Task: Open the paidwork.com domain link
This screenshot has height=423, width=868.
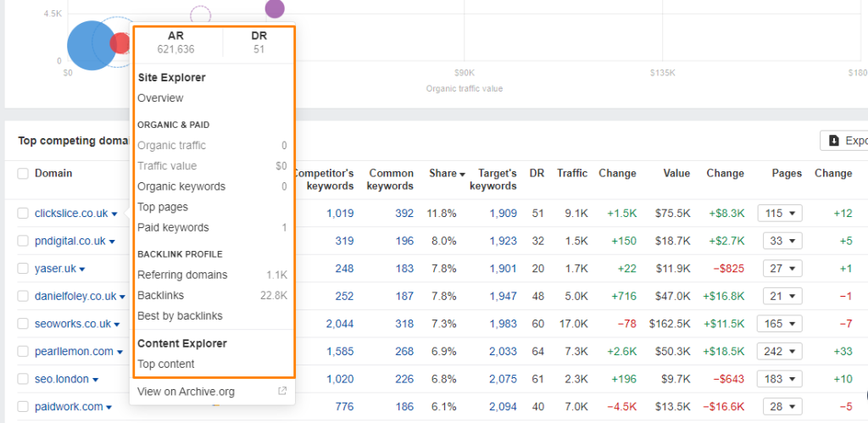Action: coord(69,407)
